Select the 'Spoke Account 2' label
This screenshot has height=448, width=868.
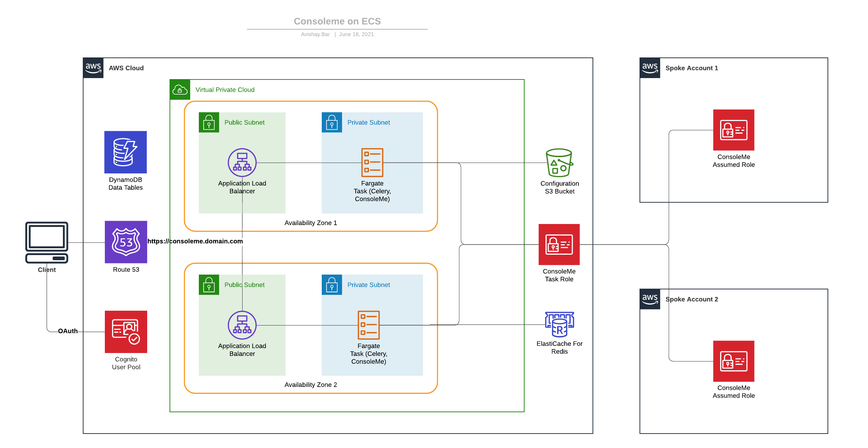[692, 299]
